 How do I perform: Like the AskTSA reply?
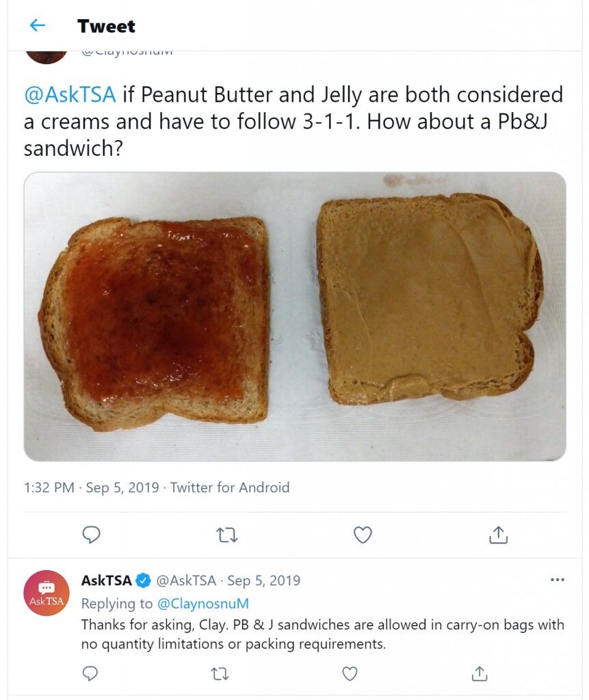(x=350, y=673)
